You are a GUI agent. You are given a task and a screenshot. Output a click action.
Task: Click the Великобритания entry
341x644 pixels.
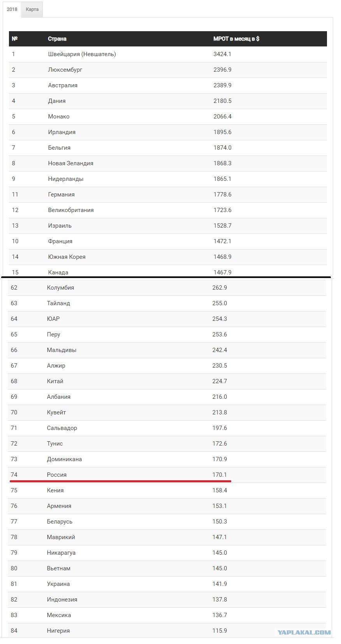point(71,210)
